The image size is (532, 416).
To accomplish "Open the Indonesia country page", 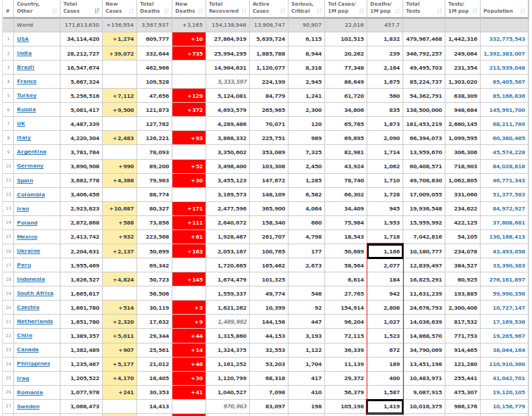I will tap(31, 279).
